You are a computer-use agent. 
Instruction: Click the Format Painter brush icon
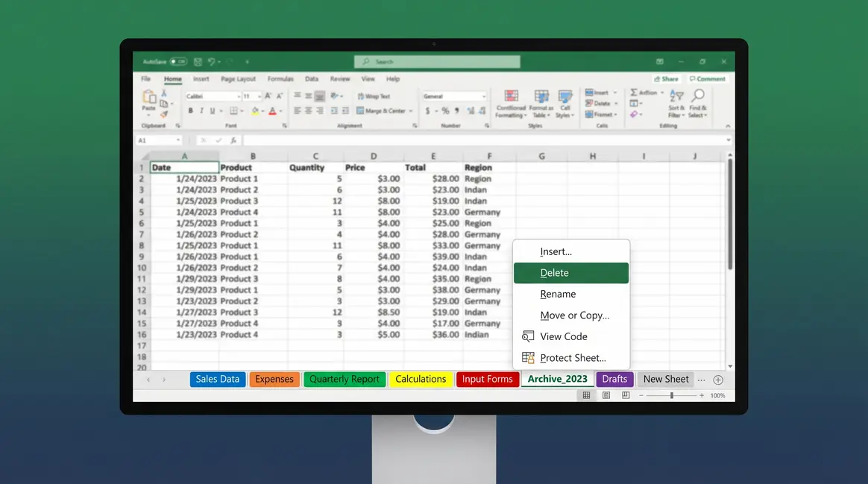coord(164,114)
